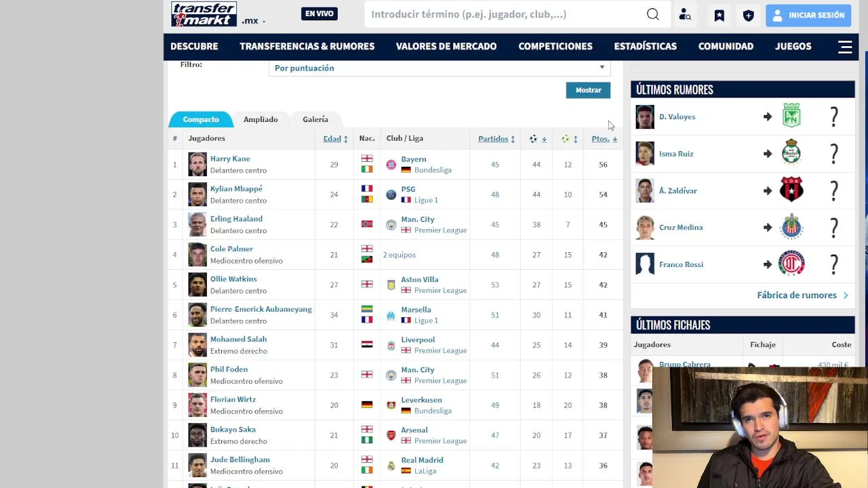
Task: Open the hamburger menu icon
Action: point(845,47)
